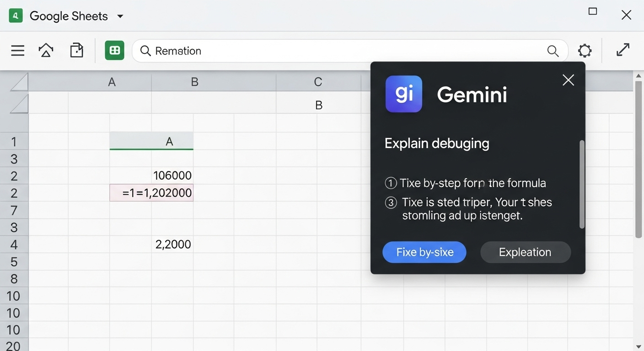This screenshot has height=351, width=644.
Task: Select column C header
Action: [x=318, y=82]
